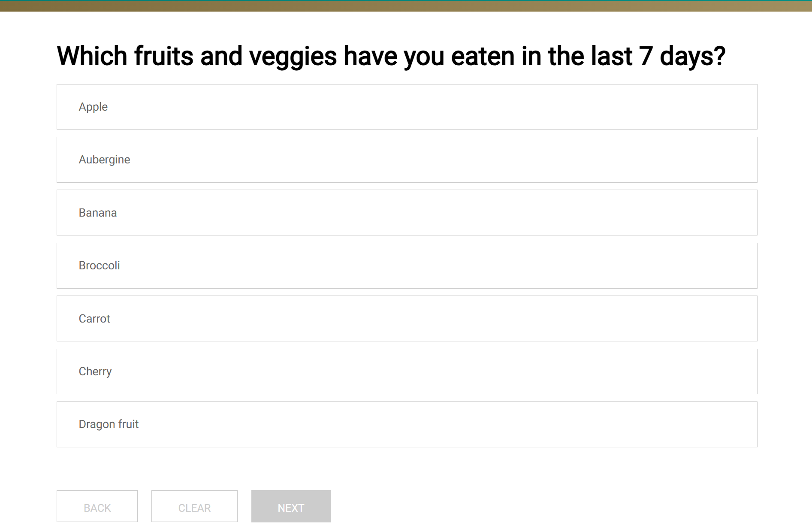Image resolution: width=812 pixels, height=528 pixels.
Task: Click the 'Banana' label text
Action: 98,213
